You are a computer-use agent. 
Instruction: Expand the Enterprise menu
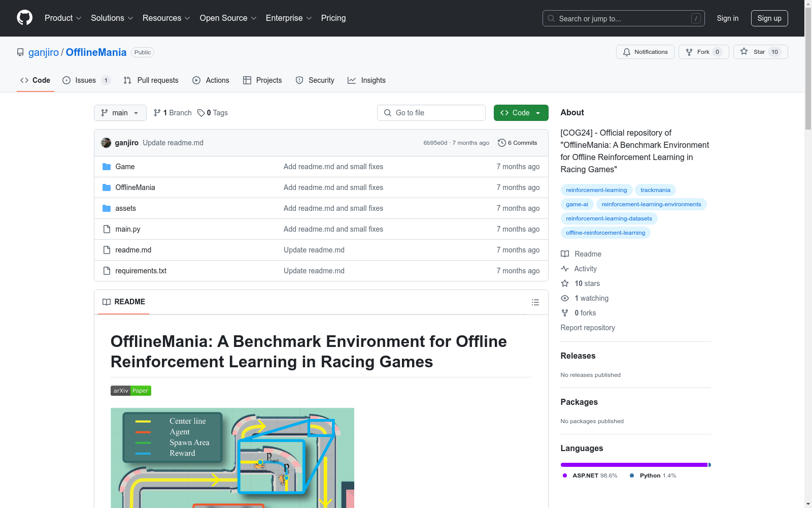[289, 18]
